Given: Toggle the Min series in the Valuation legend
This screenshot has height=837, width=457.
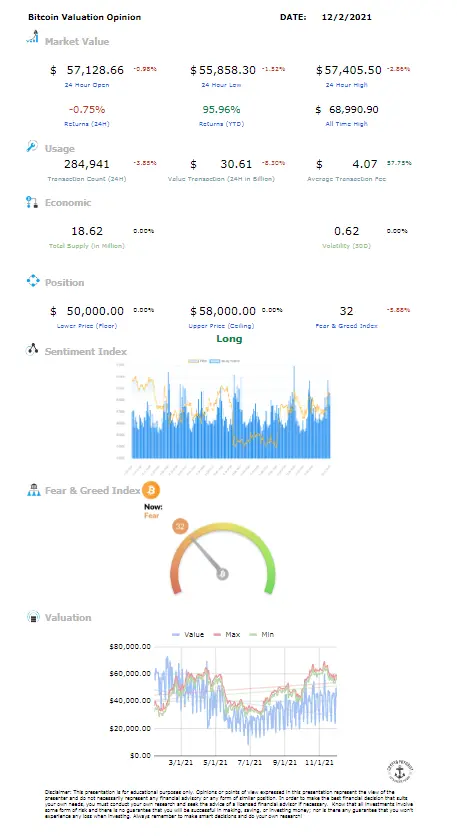Looking at the screenshot, I should point(261,635).
